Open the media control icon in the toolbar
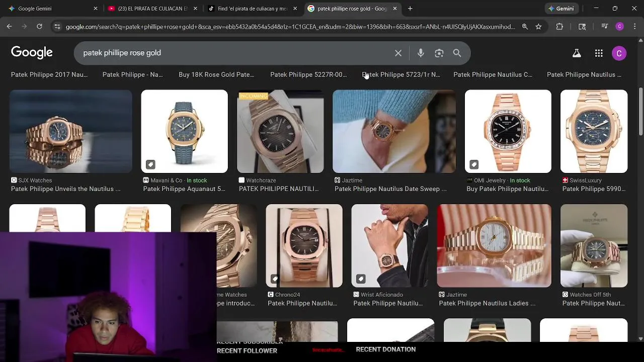644x362 pixels. click(x=605, y=27)
